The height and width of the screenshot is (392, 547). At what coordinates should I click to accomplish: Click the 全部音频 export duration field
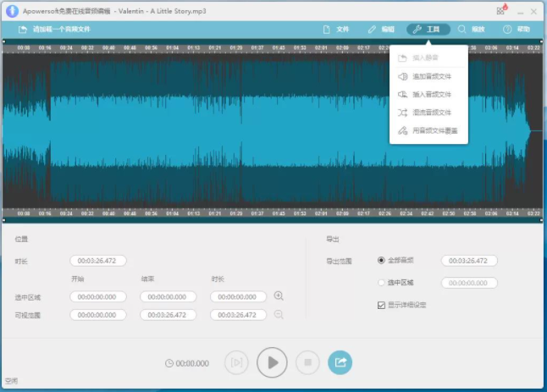point(469,261)
